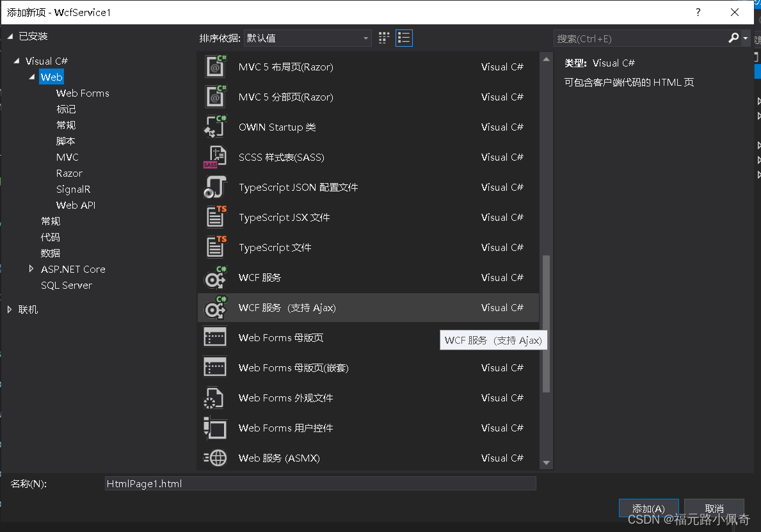Select the Web Forms 母版页 icon
The image size is (761, 532).
(x=215, y=337)
